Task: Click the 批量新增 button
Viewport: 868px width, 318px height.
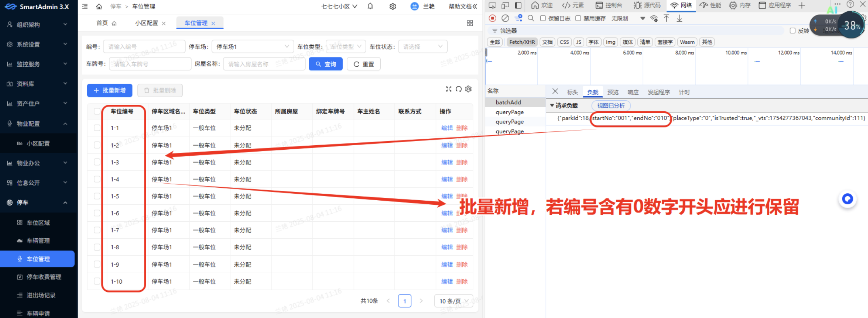Action: click(110, 90)
